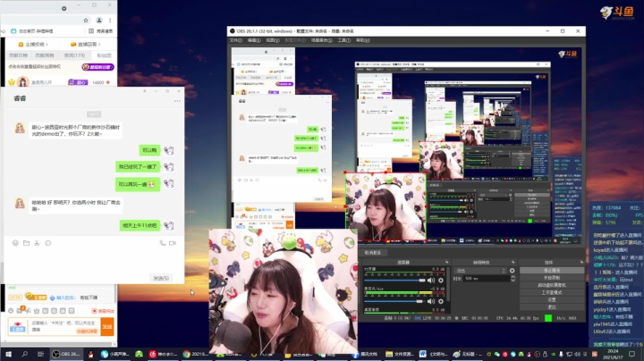Open the browser three-dot menu
This screenshot has width=644, height=361.
110,20
